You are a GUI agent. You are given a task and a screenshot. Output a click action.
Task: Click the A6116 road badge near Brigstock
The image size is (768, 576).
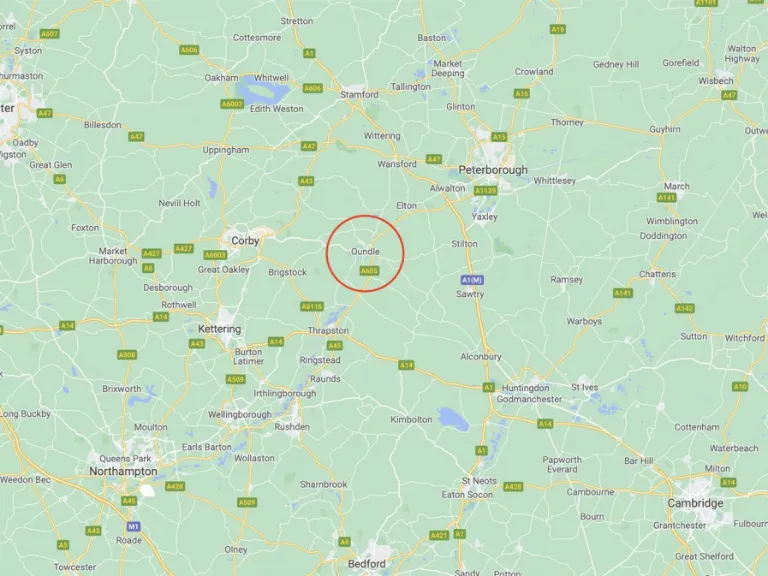point(312,307)
